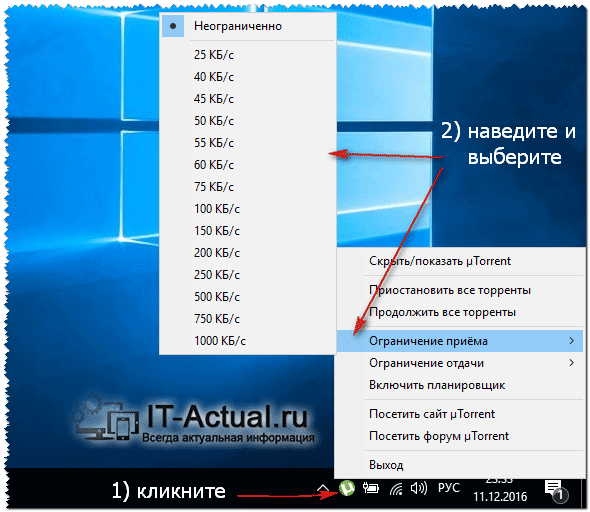Set download limit to 55 КБ/с
The width and height of the screenshot is (590, 512).
248,143
